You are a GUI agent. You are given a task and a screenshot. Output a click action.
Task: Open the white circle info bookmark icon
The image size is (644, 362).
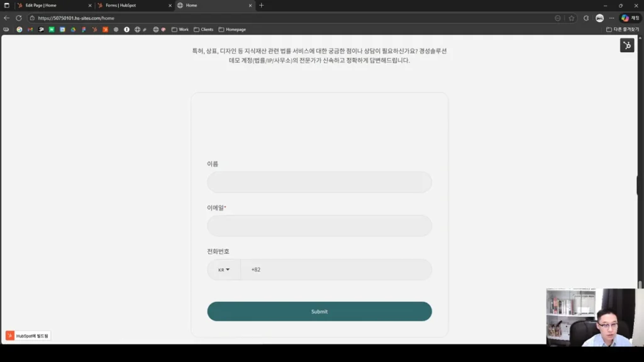[x=126, y=30]
